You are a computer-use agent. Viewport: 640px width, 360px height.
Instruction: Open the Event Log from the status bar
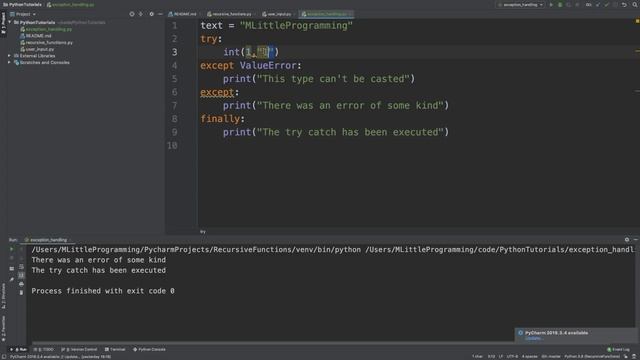pos(618,349)
